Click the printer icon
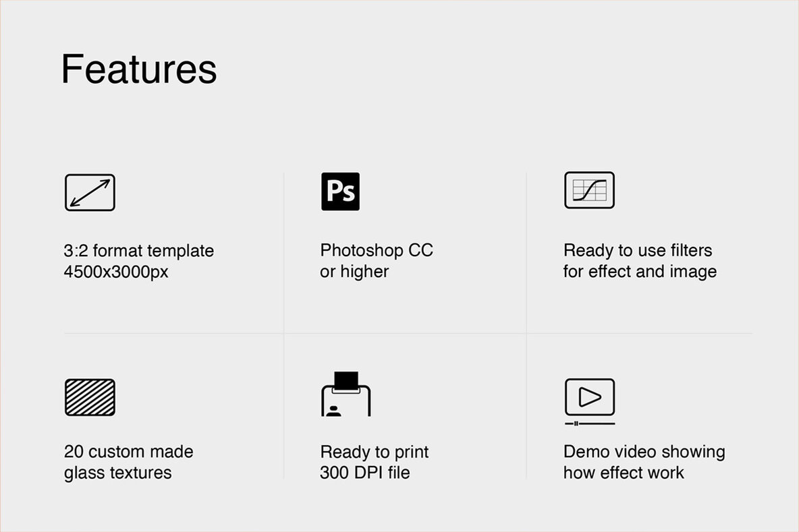799x532 pixels. [x=346, y=394]
